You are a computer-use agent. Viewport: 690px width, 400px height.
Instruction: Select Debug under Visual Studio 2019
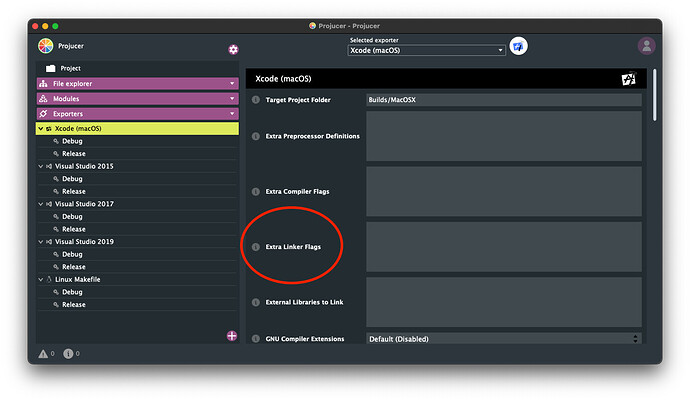click(x=72, y=254)
